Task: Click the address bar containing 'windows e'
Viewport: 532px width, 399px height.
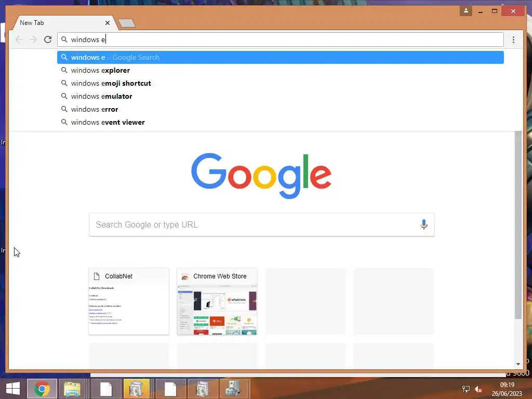Action: [280, 39]
